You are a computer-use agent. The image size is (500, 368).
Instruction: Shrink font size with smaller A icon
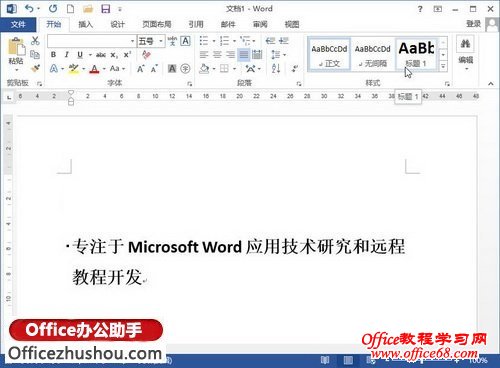154,69
